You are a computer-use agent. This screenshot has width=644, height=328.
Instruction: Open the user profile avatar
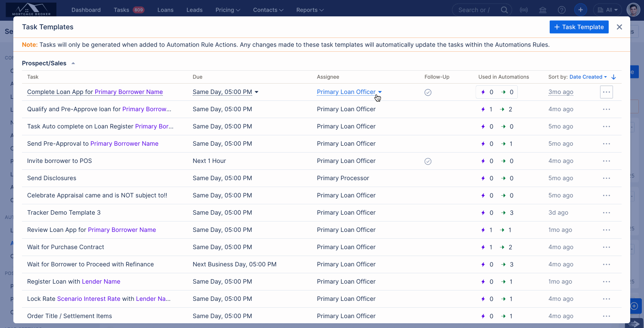(633, 10)
